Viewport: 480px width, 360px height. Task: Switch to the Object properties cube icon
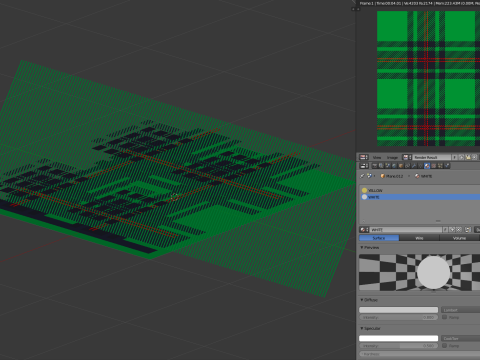click(401, 166)
